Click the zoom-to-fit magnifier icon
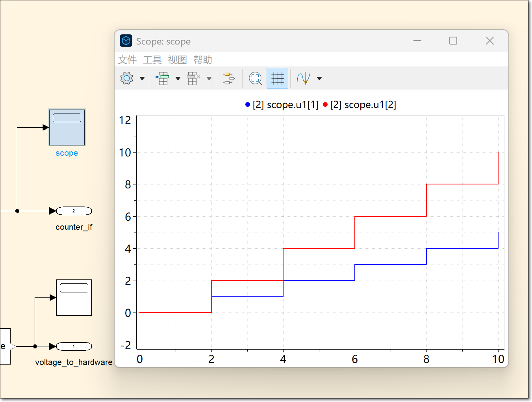 coord(255,78)
